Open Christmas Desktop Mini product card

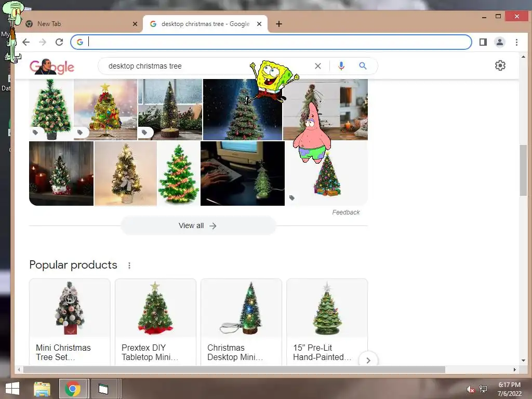[x=241, y=322]
